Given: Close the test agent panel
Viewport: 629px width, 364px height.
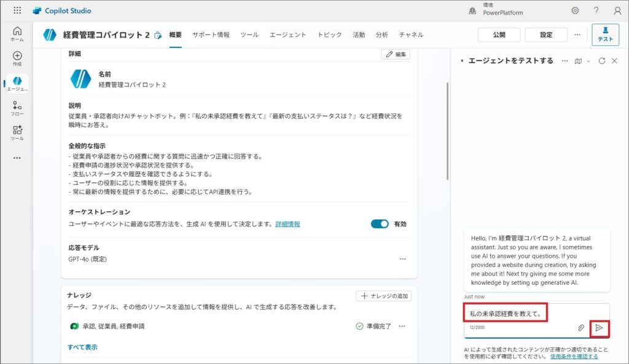Looking at the screenshot, I should click(x=614, y=61).
